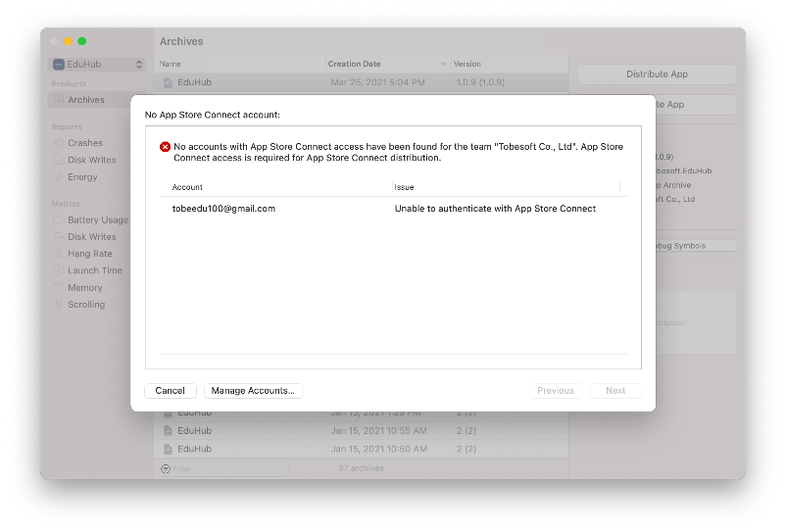The image size is (786, 532).
Task: Sort archives by Creation Date column
Action: (x=355, y=64)
